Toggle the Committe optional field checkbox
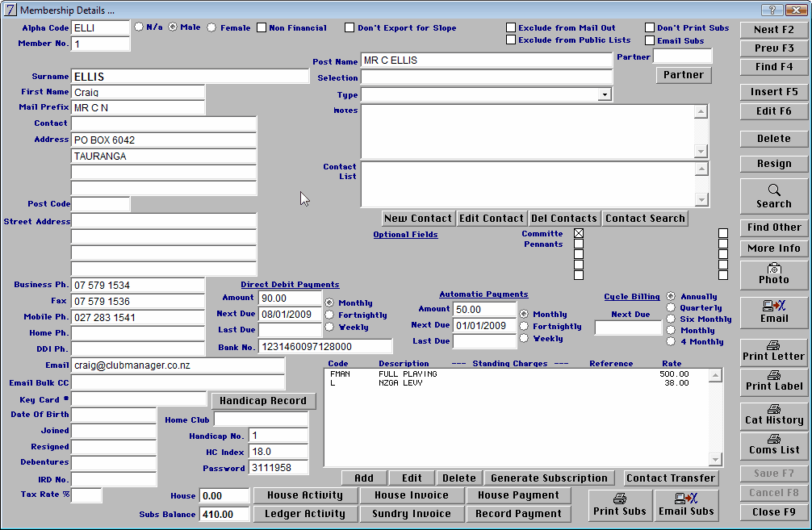This screenshot has height=530, width=812. point(579,233)
